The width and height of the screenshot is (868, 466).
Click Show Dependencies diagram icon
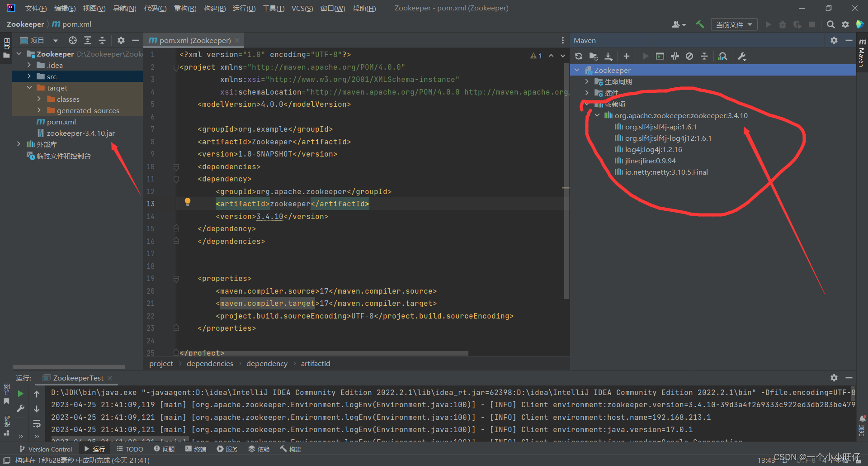(722, 56)
